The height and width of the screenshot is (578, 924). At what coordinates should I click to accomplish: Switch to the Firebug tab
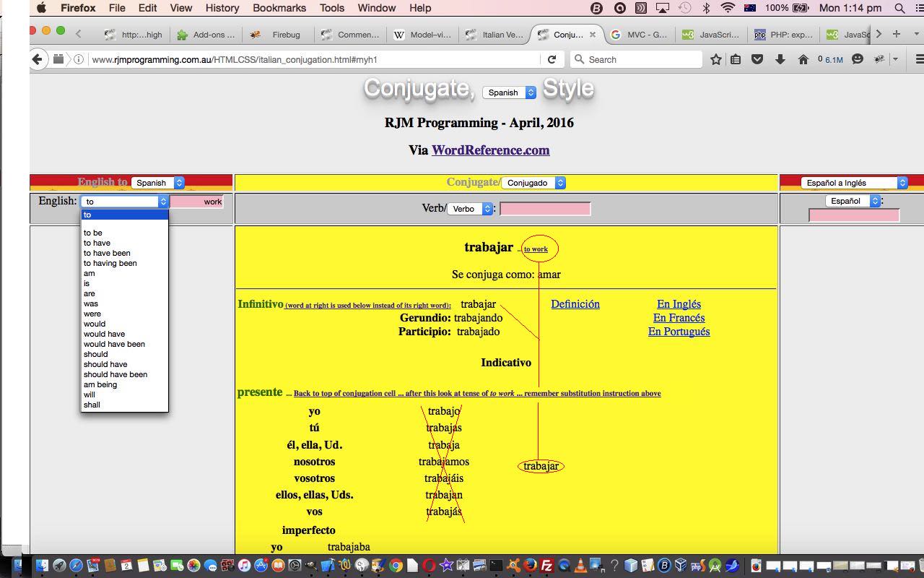pos(278,35)
